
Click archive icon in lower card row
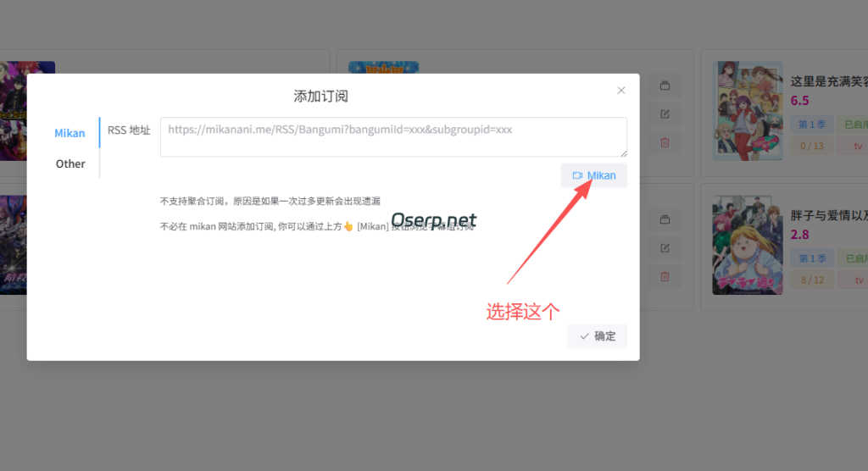[x=665, y=219]
